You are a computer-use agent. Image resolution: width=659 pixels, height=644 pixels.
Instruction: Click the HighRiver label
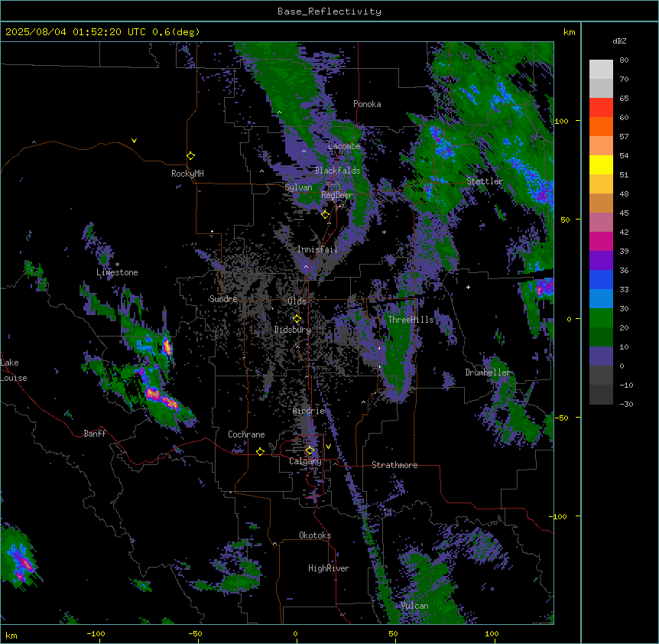point(329,568)
